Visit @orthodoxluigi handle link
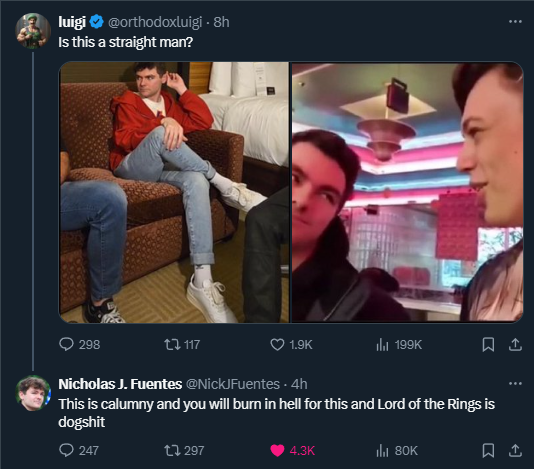 coord(155,22)
